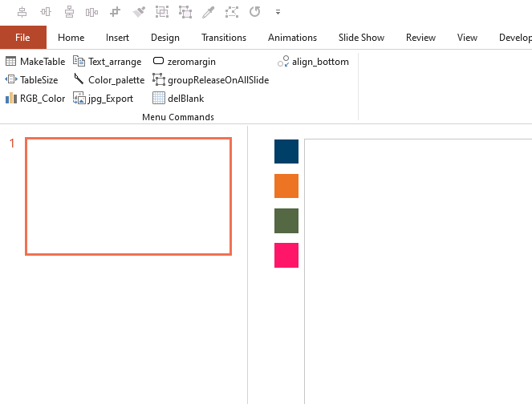Click the pink color square
532x404 pixels.
click(286, 255)
